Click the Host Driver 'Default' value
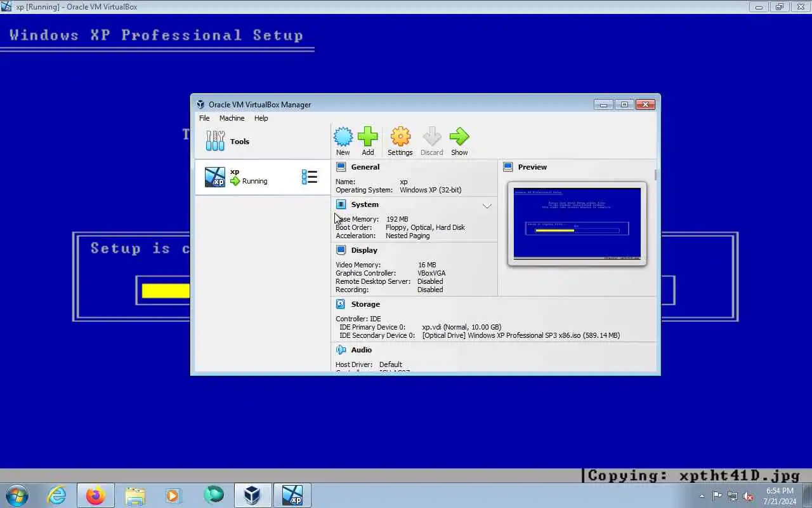This screenshot has width=812, height=508. 391,364
